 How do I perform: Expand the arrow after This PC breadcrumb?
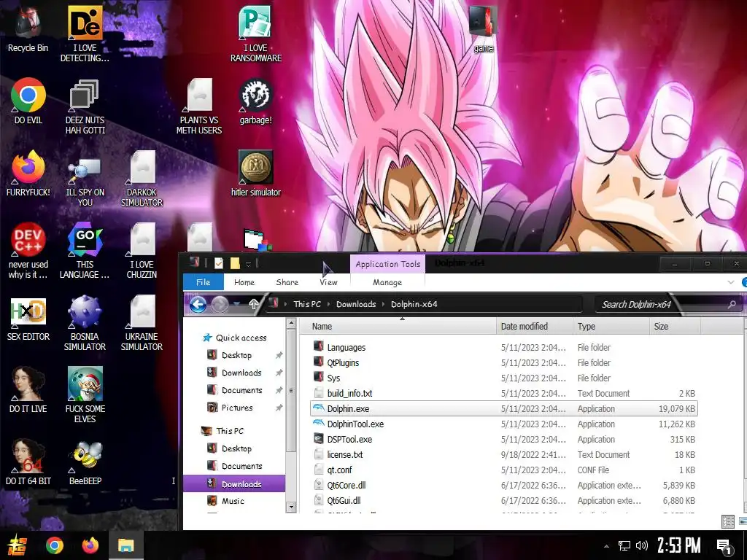[x=328, y=304]
